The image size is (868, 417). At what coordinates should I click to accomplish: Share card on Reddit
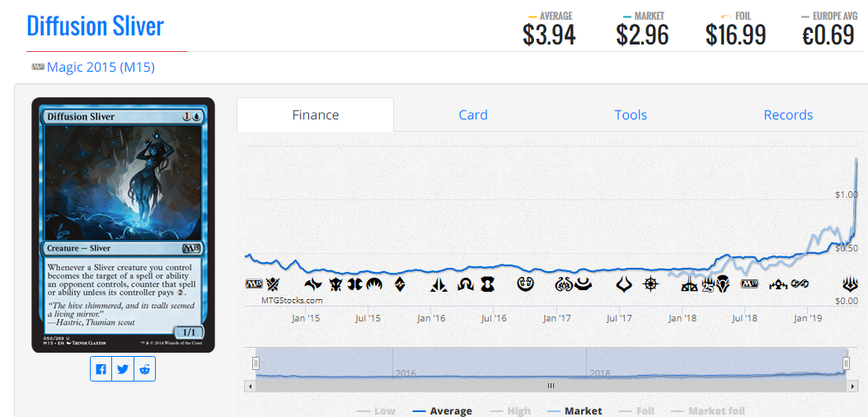(x=144, y=369)
